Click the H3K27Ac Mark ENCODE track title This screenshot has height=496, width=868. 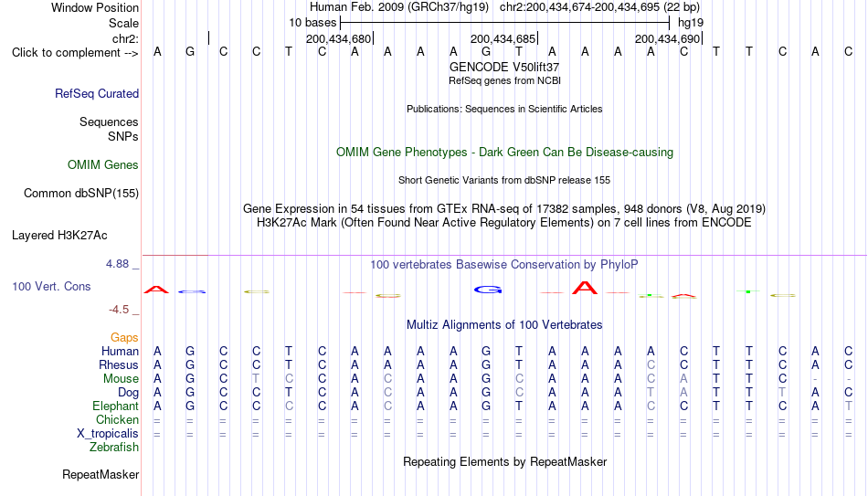(x=504, y=223)
